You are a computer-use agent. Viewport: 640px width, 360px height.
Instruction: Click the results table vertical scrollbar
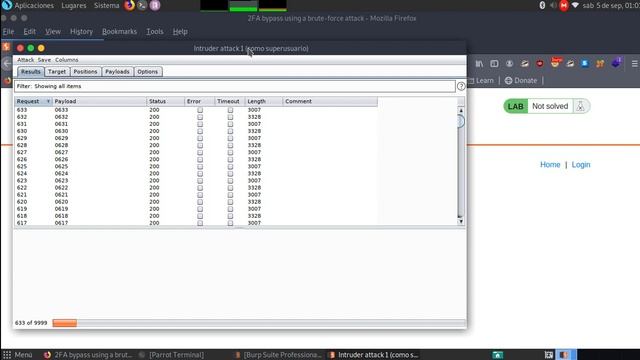(461, 166)
